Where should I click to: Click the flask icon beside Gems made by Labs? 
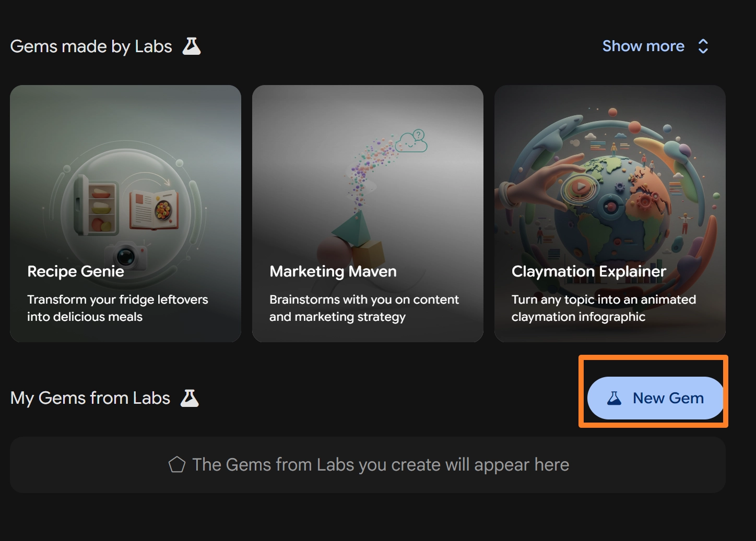coord(192,46)
